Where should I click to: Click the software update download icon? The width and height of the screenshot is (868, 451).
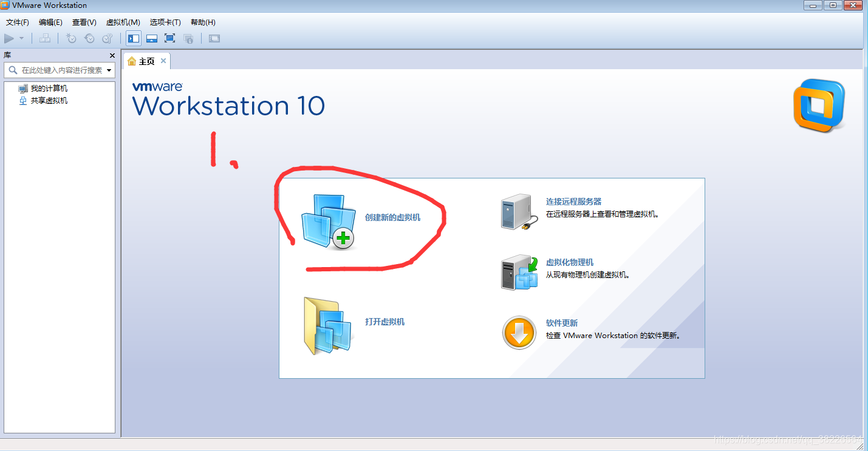tap(519, 333)
